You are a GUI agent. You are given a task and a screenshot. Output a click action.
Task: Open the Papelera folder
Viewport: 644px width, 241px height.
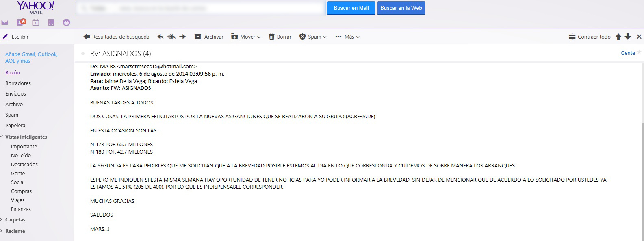(15, 125)
